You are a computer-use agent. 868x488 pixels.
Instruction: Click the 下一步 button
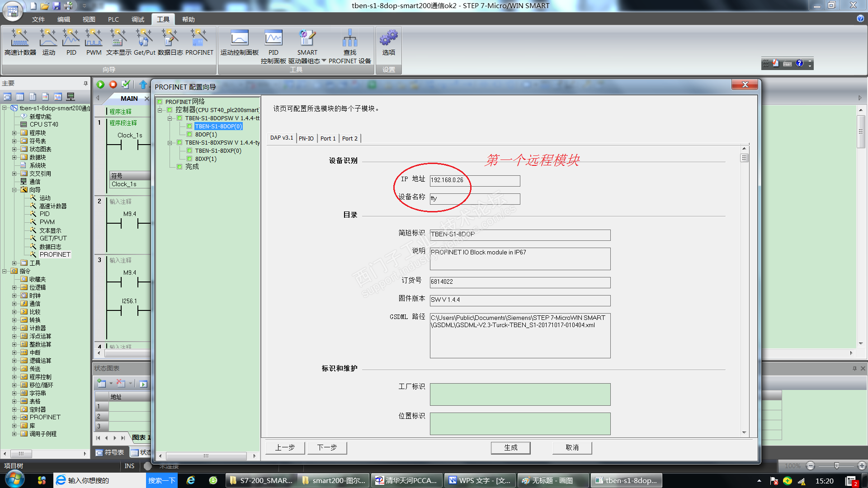coord(327,447)
